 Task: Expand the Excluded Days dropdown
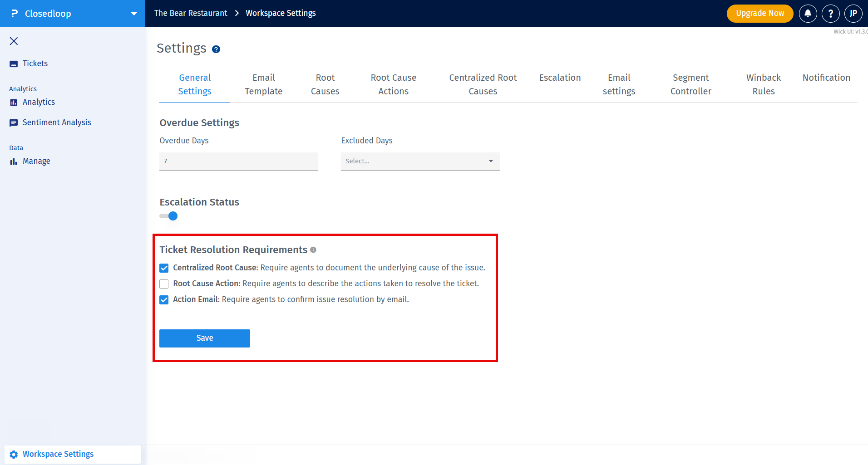click(420, 162)
